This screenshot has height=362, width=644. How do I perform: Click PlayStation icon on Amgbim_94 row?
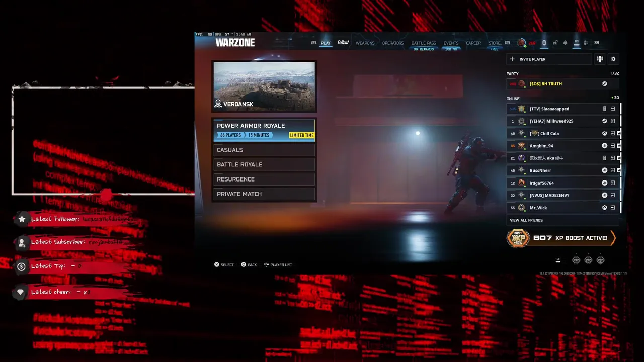point(605,146)
